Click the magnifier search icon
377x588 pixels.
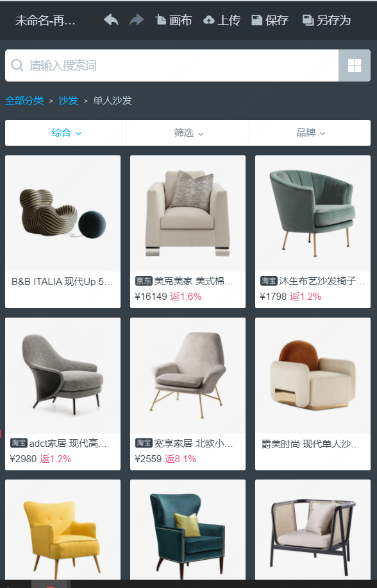[x=17, y=65]
